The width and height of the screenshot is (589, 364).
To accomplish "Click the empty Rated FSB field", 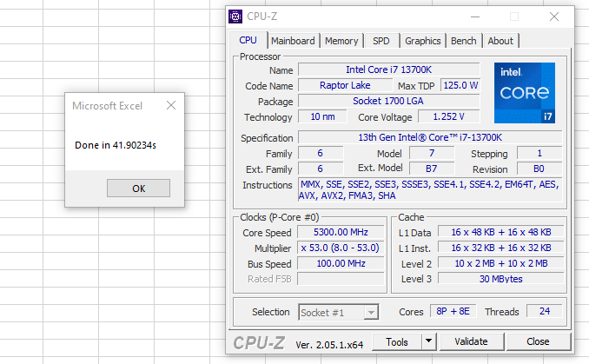I will click(x=341, y=279).
